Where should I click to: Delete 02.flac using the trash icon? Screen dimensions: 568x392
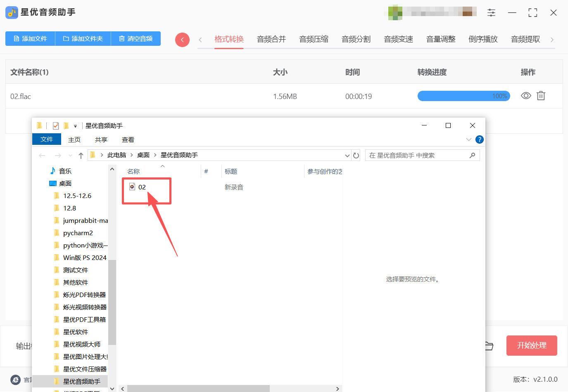(541, 96)
